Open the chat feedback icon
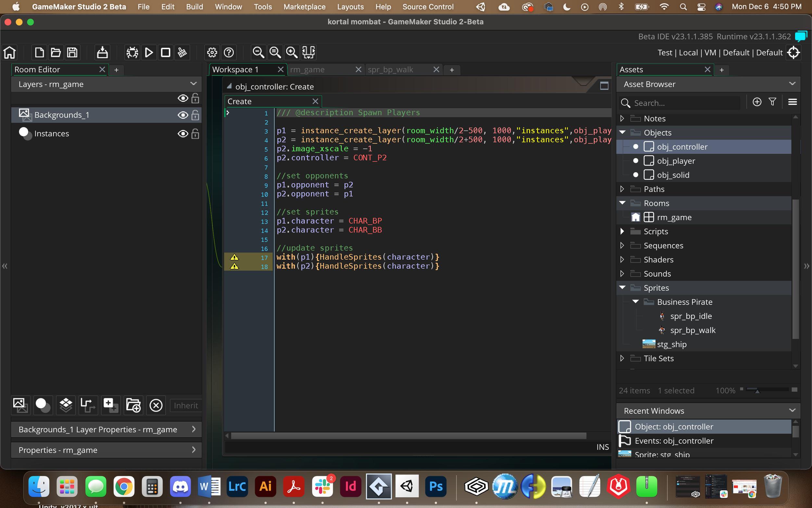 [801, 36]
